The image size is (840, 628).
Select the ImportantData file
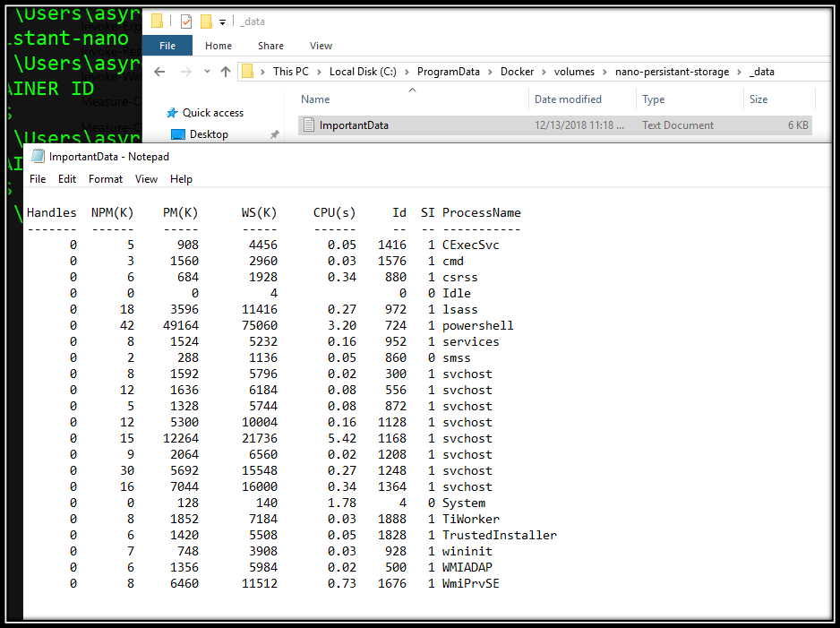[555, 125]
